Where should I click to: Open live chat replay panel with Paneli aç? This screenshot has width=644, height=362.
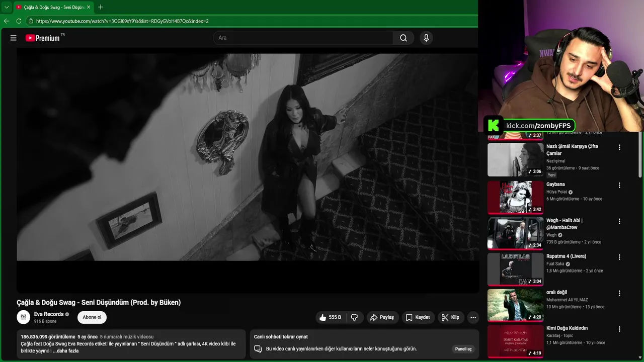(463, 349)
